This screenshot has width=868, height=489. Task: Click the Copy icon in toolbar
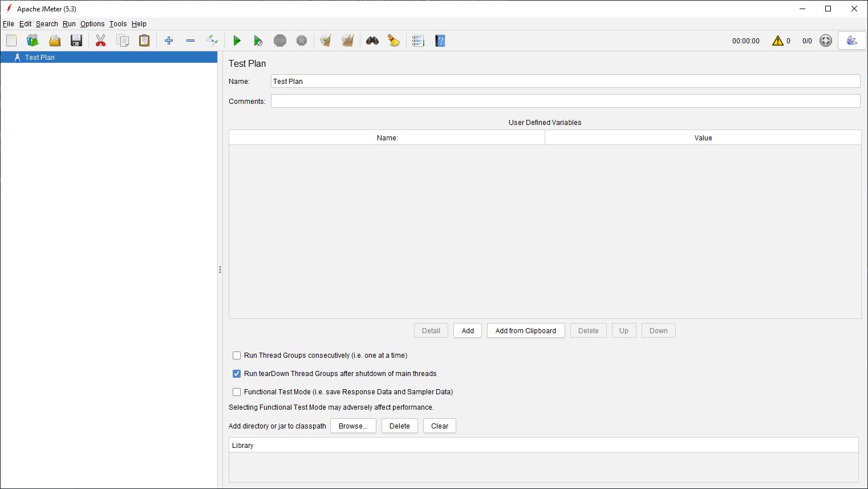pos(123,41)
